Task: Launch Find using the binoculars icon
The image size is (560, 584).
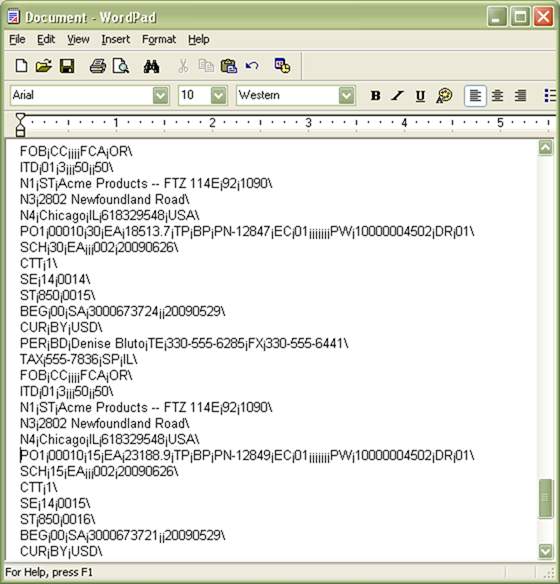Action: 151,66
